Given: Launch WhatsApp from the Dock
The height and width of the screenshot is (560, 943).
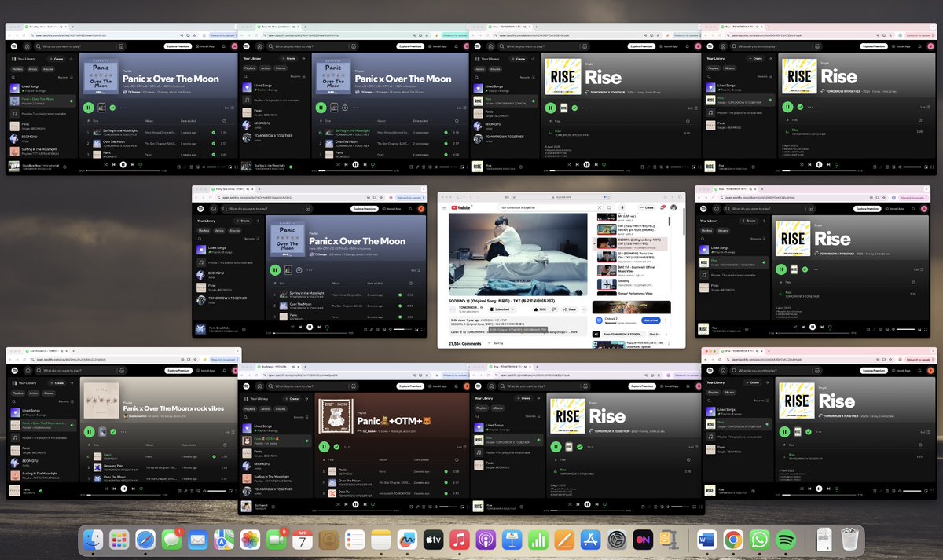Looking at the screenshot, I should (758, 540).
